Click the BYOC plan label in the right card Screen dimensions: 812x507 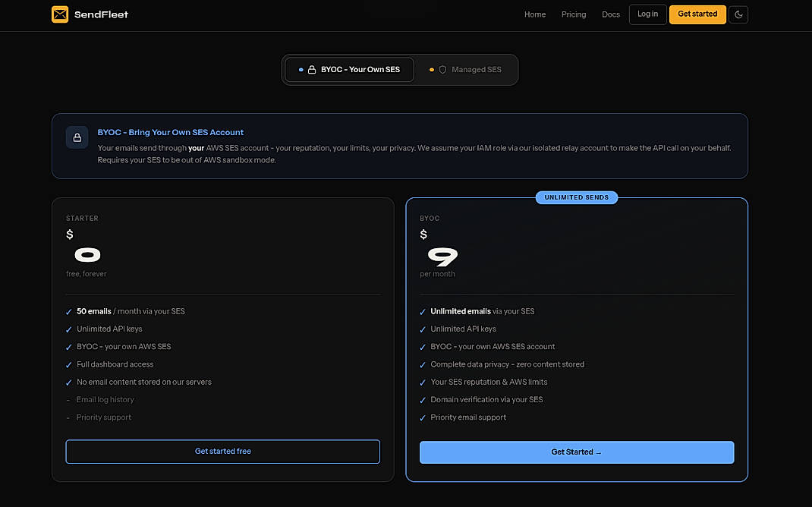pos(430,218)
